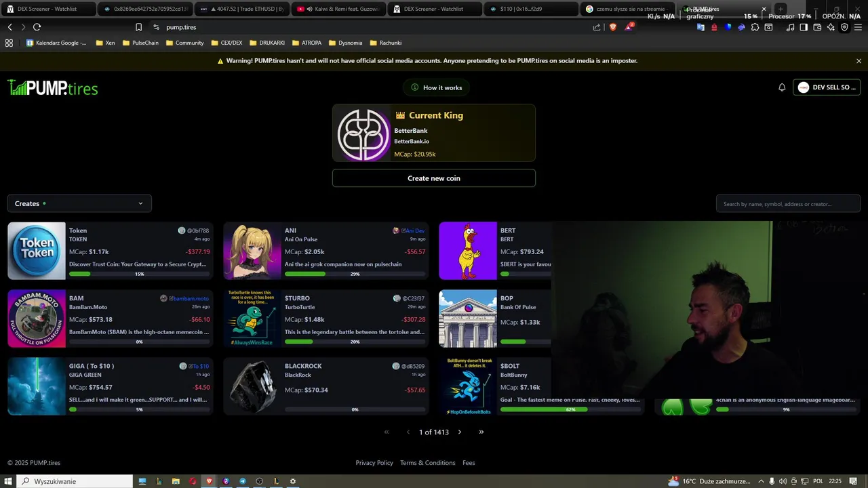Screen dimensions: 868x488
Task: Open Brave VPN shield icon
Action: (844, 27)
